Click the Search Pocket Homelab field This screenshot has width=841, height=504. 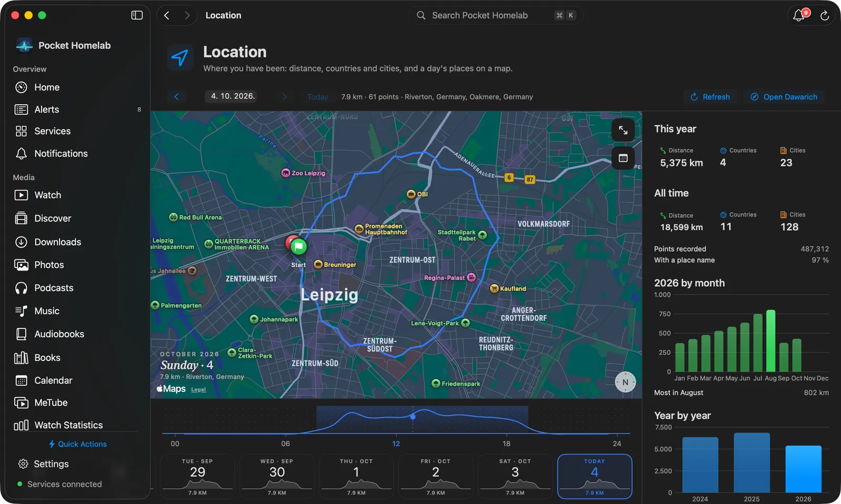(x=496, y=15)
